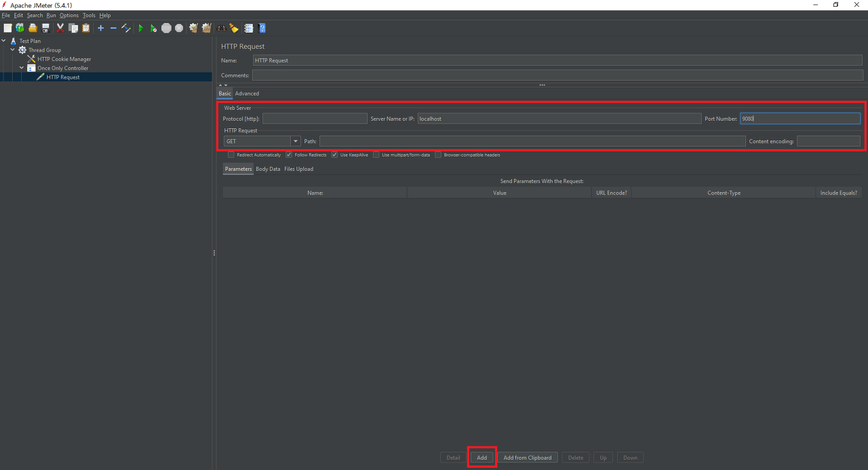Open the Run menu
The height and width of the screenshot is (470, 868).
pos(51,15)
